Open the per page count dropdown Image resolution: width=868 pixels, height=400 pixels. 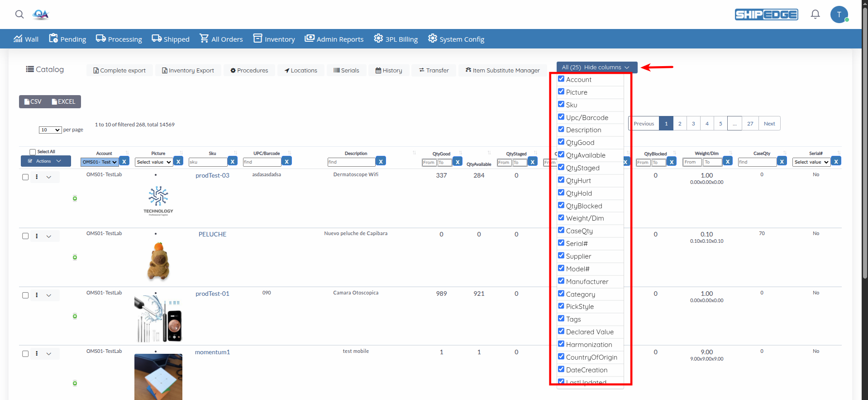pos(50,130)
